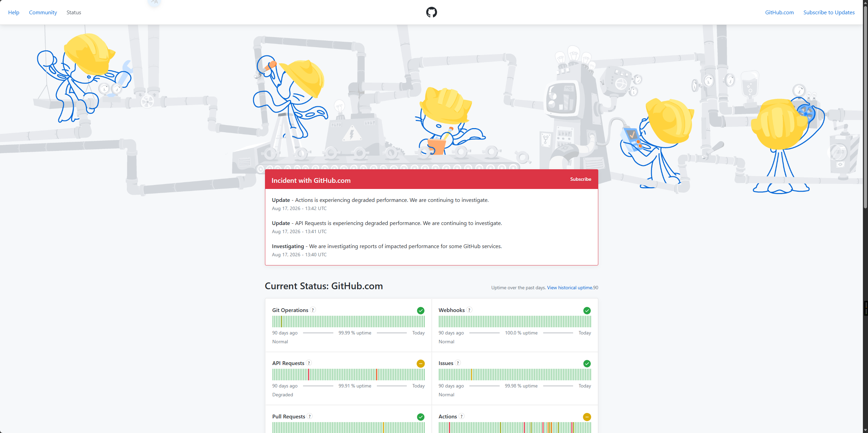Click 'Normal' status under Webhooks
868x433 pixels.
click(x=446, y=342)
